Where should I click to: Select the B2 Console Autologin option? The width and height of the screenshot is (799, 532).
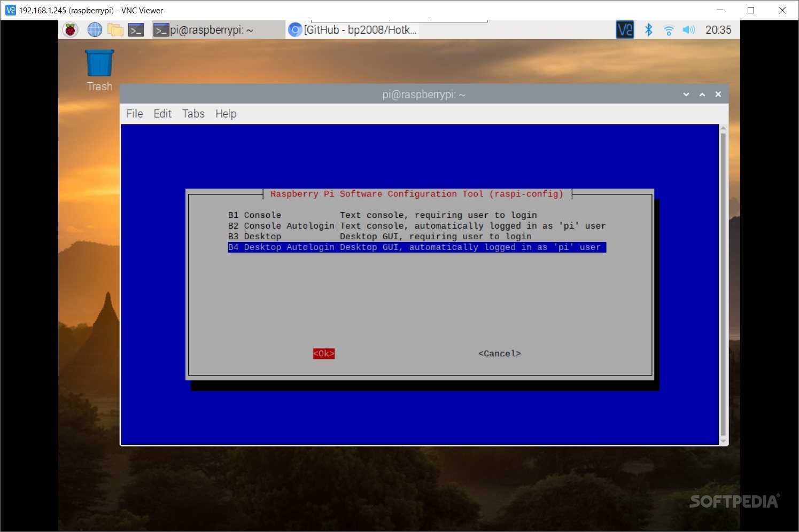[x=417, y=226]
